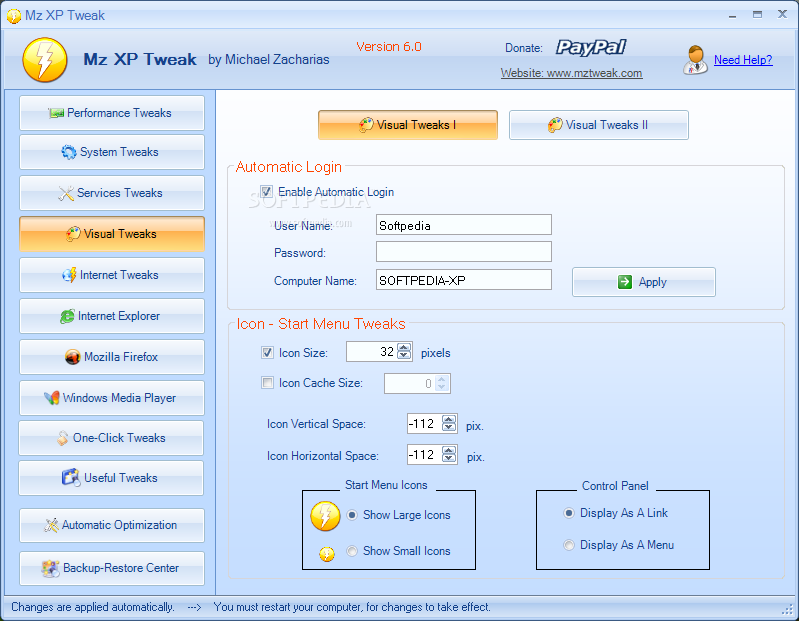This screenshot has height=621, width=799.
Task: Uncheck the Icon Size checkbox
Action: [267, 353]
